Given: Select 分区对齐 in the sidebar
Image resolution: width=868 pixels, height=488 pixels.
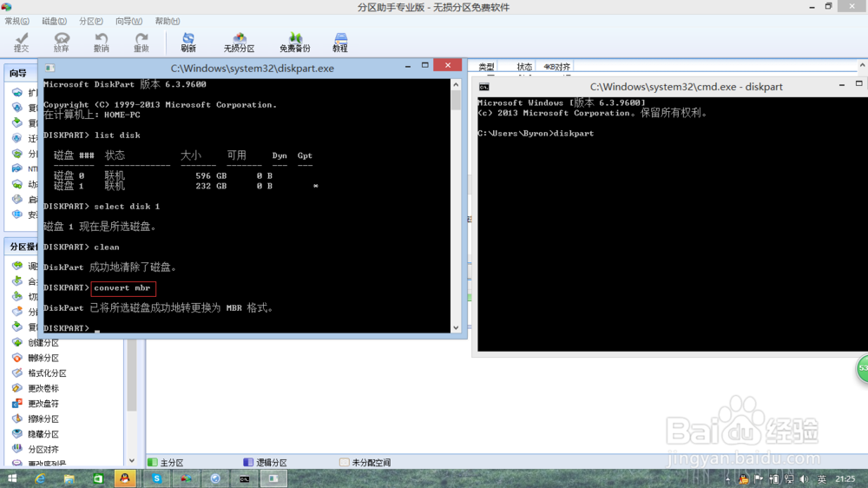Looking at the screenshot, I should pyautogui.click(x=43, y=450).
